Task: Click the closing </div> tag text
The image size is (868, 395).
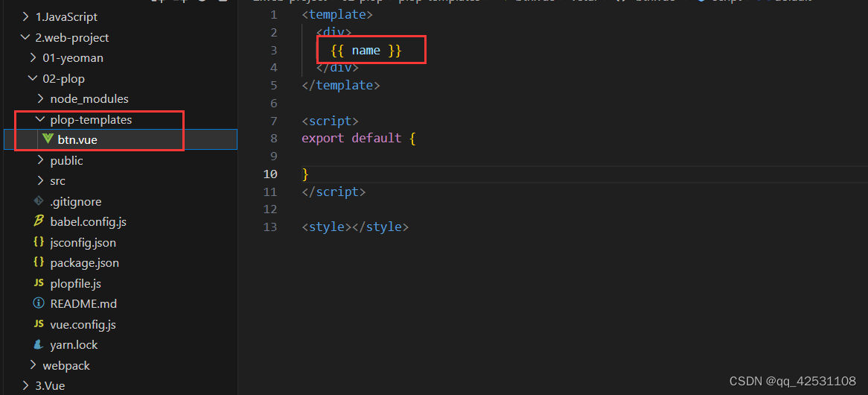Action: tap(338, 68)
